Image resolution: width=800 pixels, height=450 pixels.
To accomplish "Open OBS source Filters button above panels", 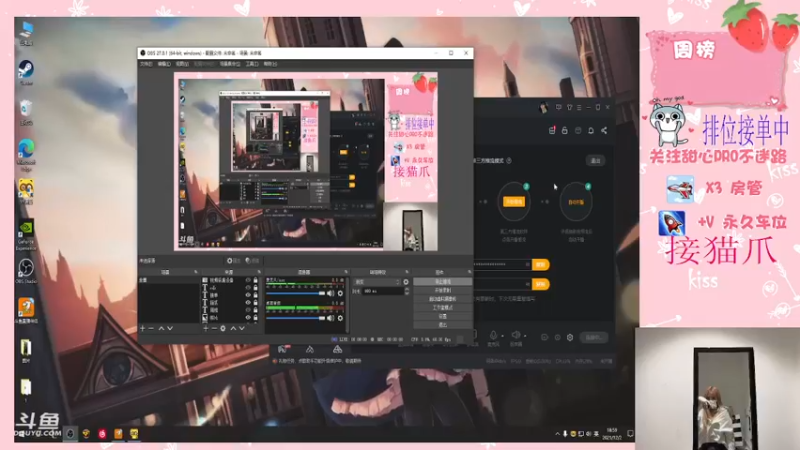I will (252, 261).
